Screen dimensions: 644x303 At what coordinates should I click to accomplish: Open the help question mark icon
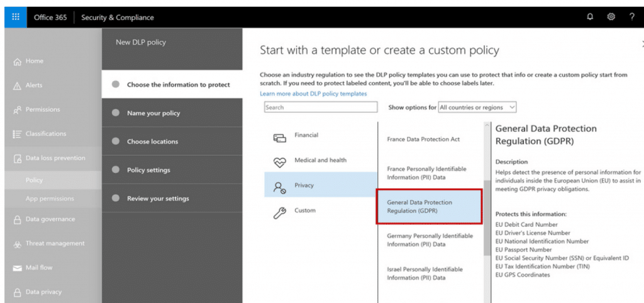coord(631,17)
